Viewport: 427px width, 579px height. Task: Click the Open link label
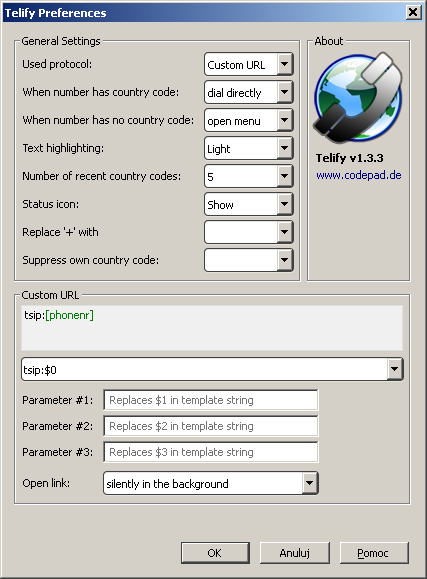click(x=46, y=483)
